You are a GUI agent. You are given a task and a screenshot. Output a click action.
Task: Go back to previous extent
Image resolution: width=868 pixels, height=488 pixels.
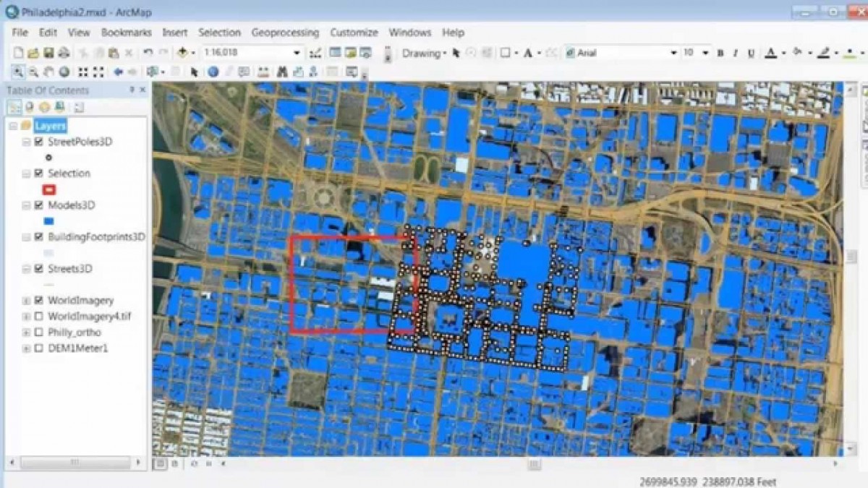118,72
